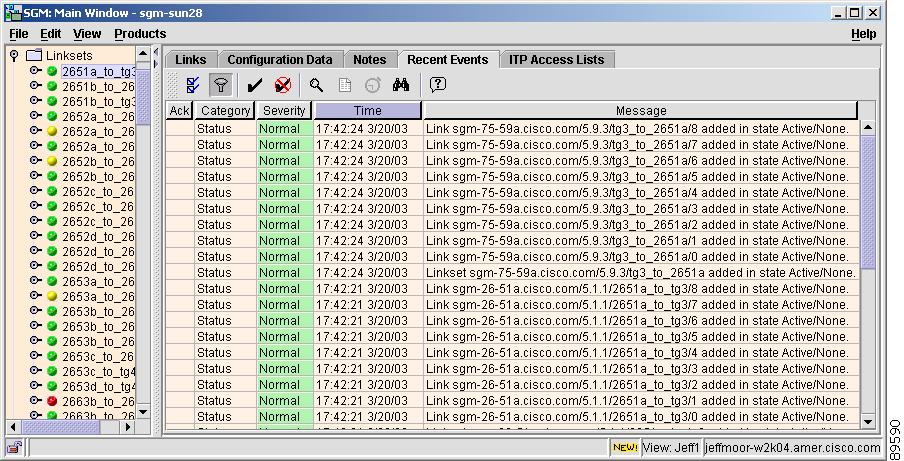Switch to the ITP Access Lists tab
The image size is (904, 461).
coord(556,60)
